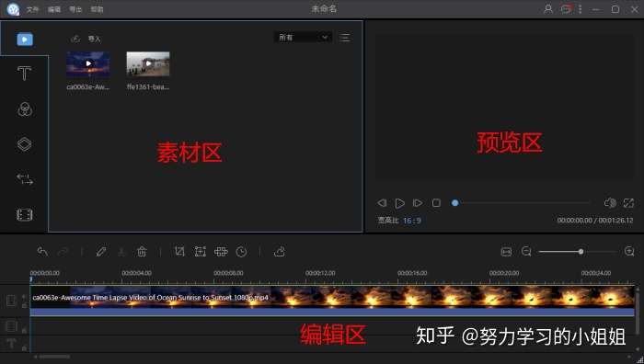
Task: Click the timeline horizontal scrollbar
Action: pos(54,357)
